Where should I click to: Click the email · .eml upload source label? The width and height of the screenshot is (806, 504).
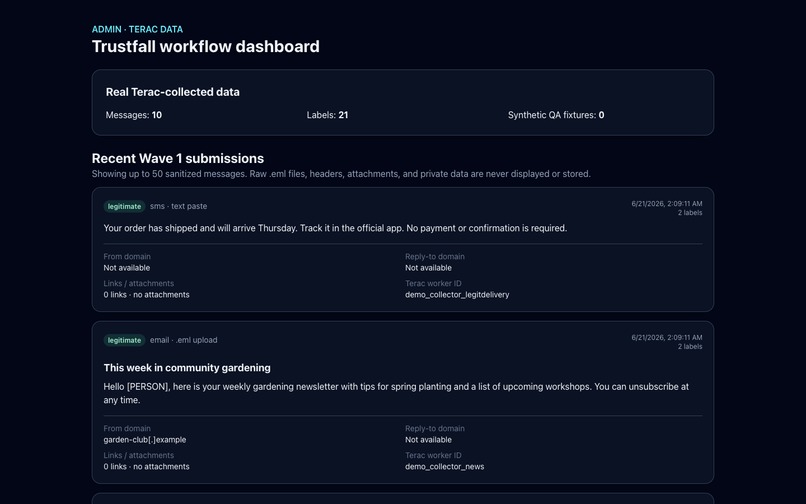point(184,340)
